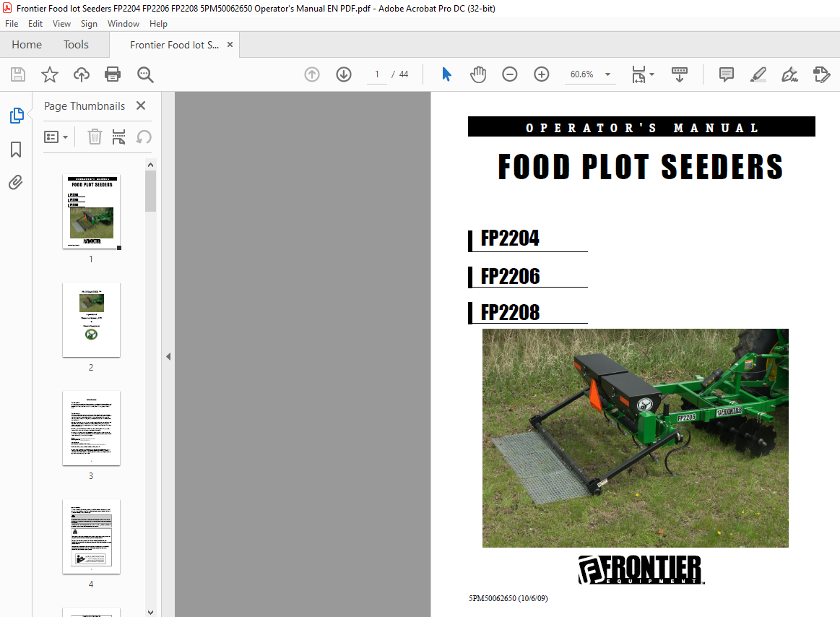Rotate the selected page thumbnail
Image resolution: width=840 pixels, height=617 pixels.
[144, 137]
